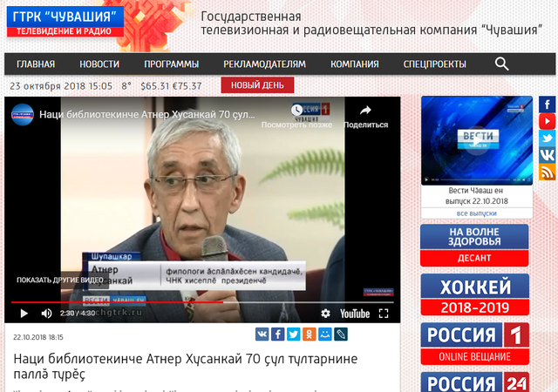Click the YouTube logo in player
The width and height of the screenshot is (558, 392).
coord(355,314)
